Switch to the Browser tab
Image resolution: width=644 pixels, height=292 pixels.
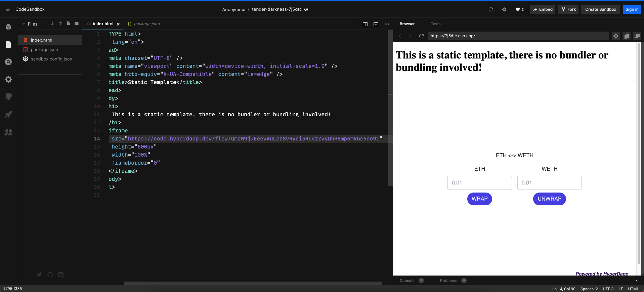(407, 24)
